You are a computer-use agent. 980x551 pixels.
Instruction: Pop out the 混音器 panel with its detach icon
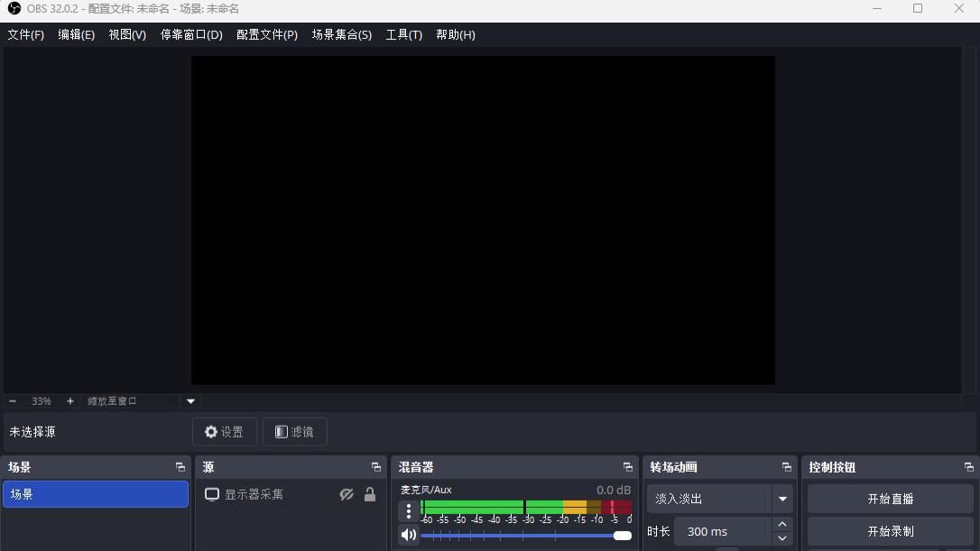627,467
